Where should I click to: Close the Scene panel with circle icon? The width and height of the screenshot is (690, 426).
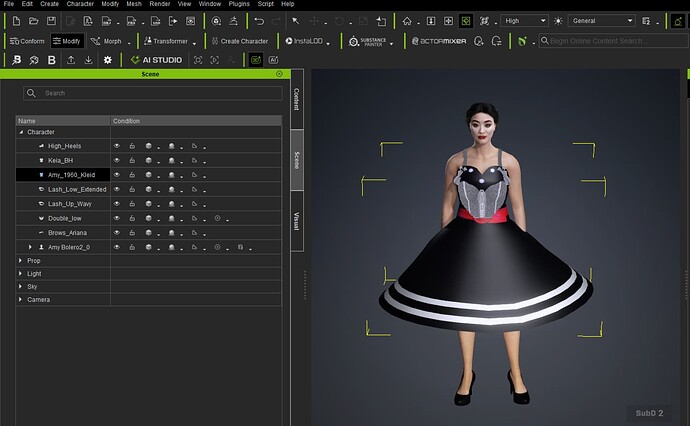click(x=279, y=74)
